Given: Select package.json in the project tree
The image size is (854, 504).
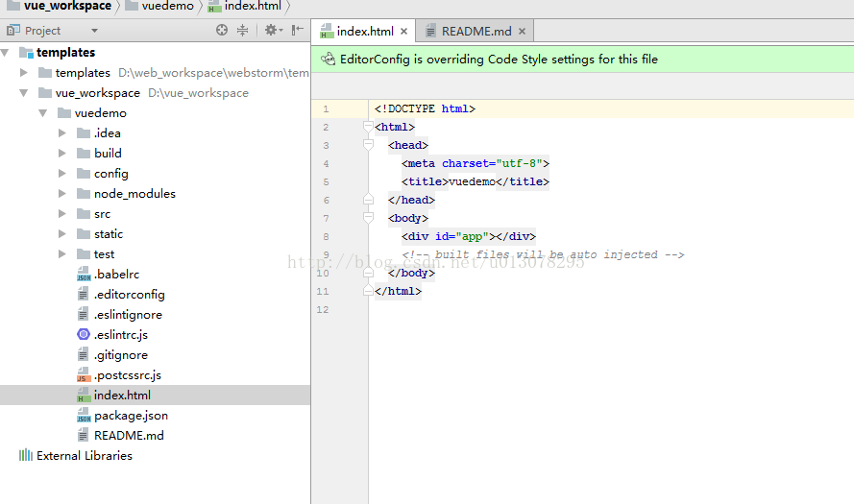Looking at the screenshot, I should tap(131, 416).
